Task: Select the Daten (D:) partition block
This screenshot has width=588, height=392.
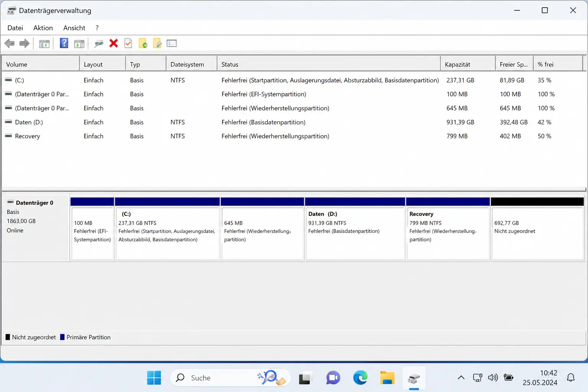Action: [x=355, y=229]
